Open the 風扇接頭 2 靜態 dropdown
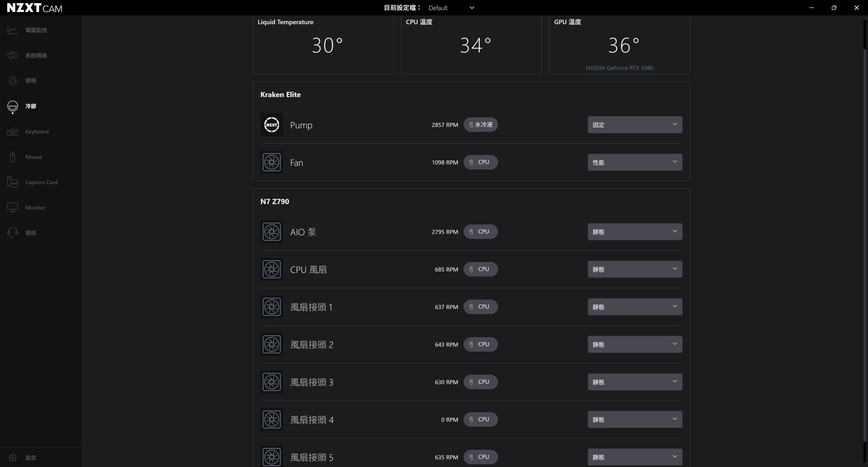 click(635, 344)
